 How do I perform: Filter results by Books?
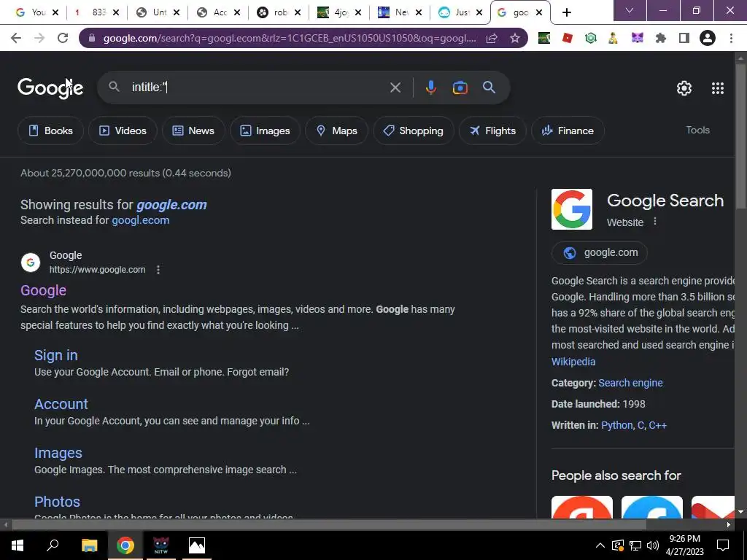coord(50,131)
